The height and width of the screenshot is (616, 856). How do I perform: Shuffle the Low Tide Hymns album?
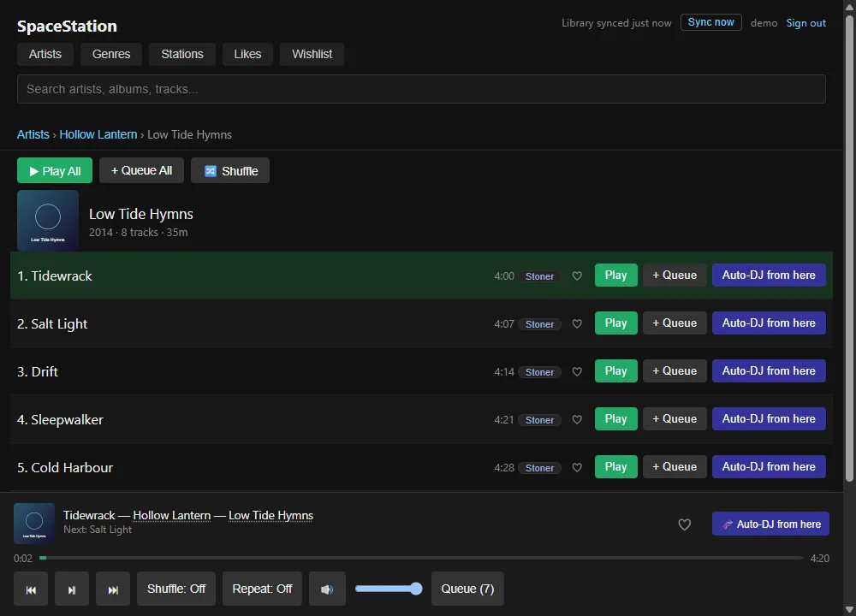[x=229, y=171]
